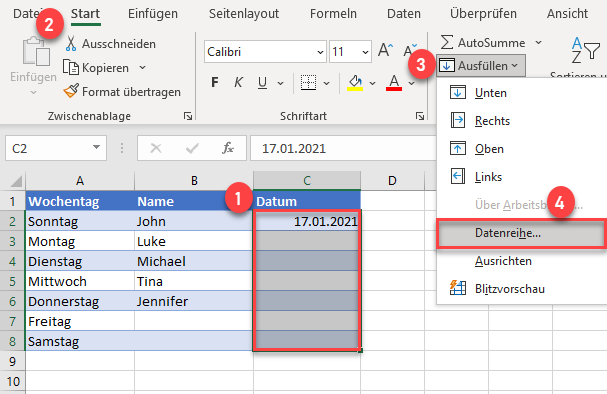
Task: Open the Calibri font name dropdown
Action: coord(320,52)
